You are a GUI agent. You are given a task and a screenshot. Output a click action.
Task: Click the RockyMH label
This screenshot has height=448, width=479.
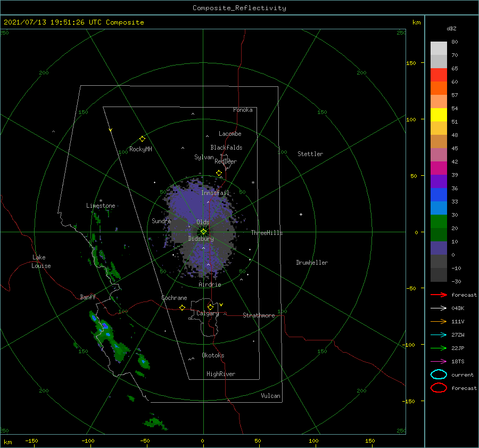click(141, 149)
